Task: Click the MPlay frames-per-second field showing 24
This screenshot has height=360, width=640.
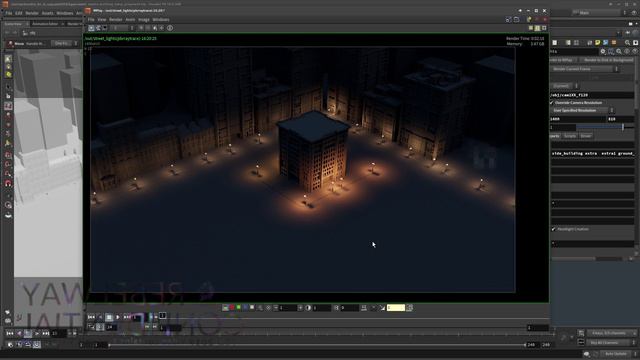Action: 111,327
